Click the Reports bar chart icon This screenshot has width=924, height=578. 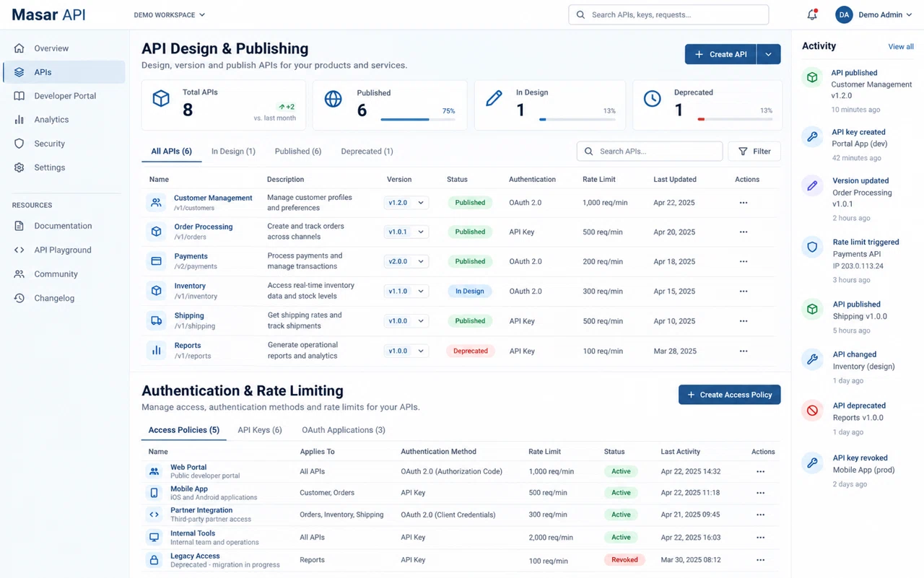coord(156,351)
